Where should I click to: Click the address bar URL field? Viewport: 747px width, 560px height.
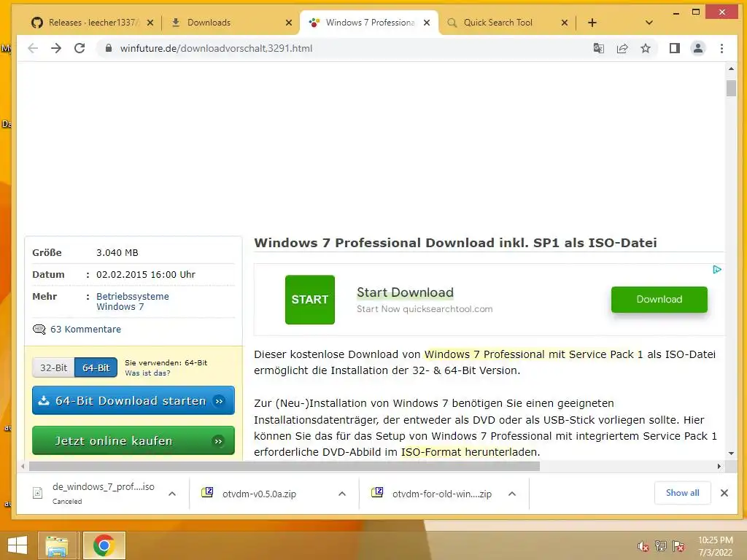tap(343, 48)
